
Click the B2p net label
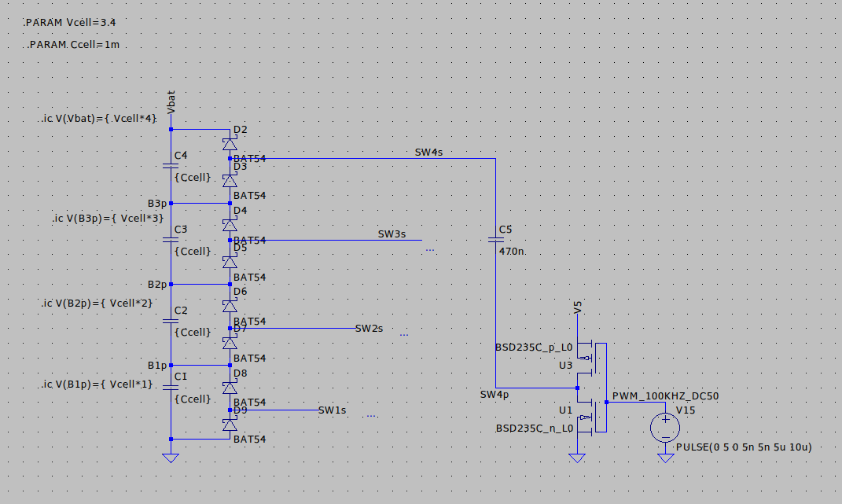[157, 285]
